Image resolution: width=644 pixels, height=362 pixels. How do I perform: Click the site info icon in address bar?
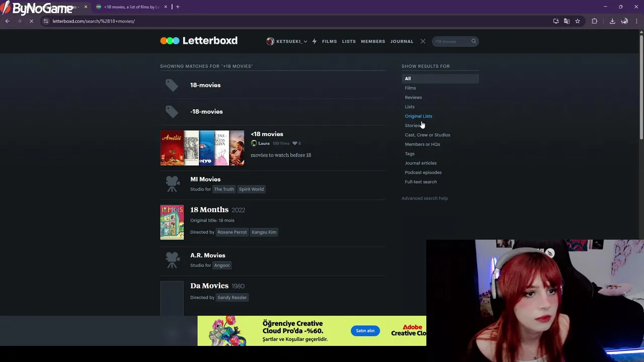[46, 21]
